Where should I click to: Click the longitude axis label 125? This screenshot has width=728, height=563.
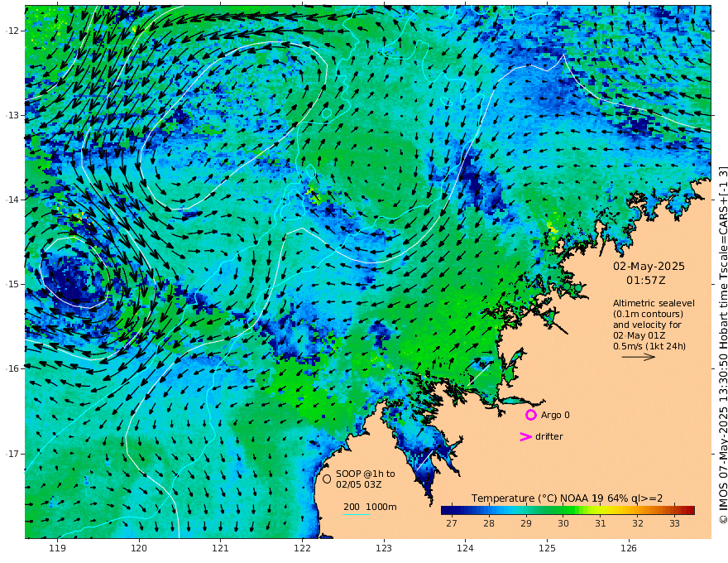tap(547, 548)
